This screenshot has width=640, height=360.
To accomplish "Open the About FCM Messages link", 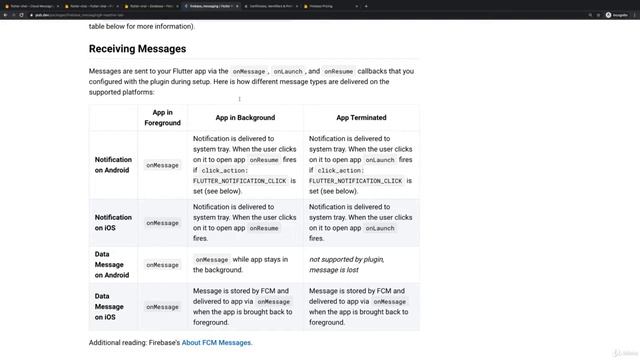I will tap(216, 343).
